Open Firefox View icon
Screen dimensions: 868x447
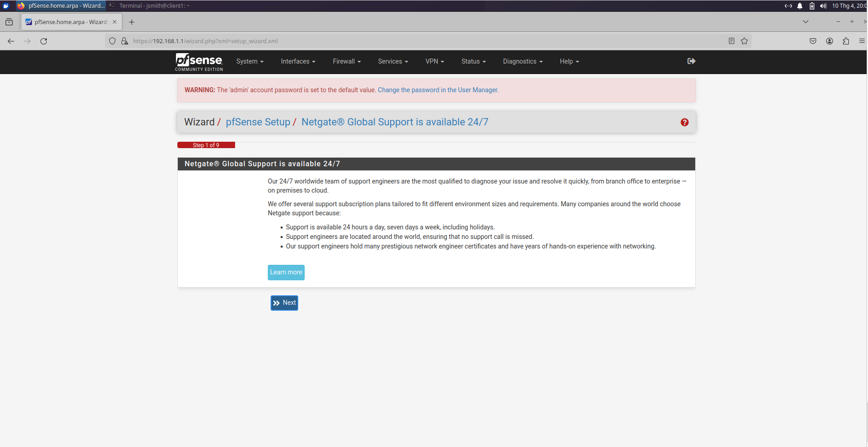point(9,22)
